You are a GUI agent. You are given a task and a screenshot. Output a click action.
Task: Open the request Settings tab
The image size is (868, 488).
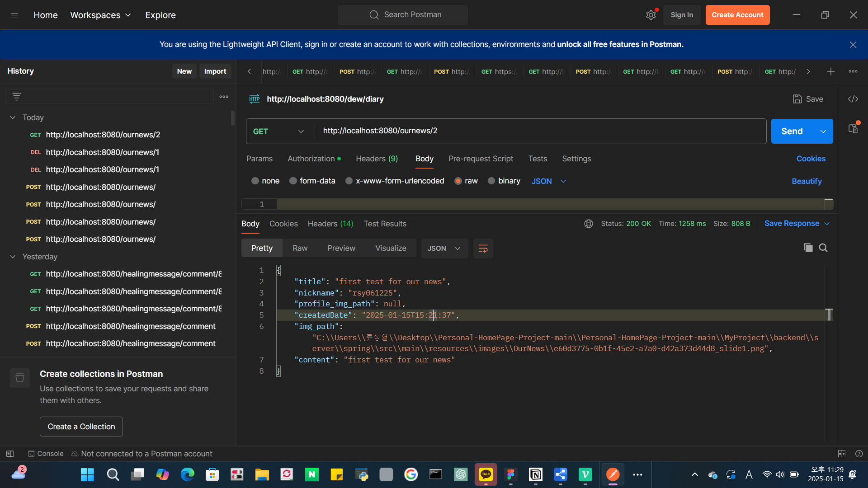(577, 159)
